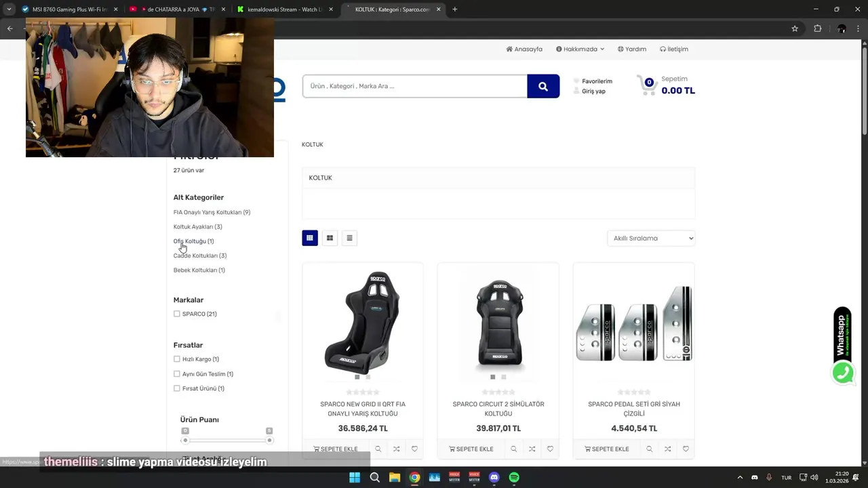Open the Akıllı Sıralama sort dropdown
The width and height of the screenshot is (868, 488).
tap(651, 238)
